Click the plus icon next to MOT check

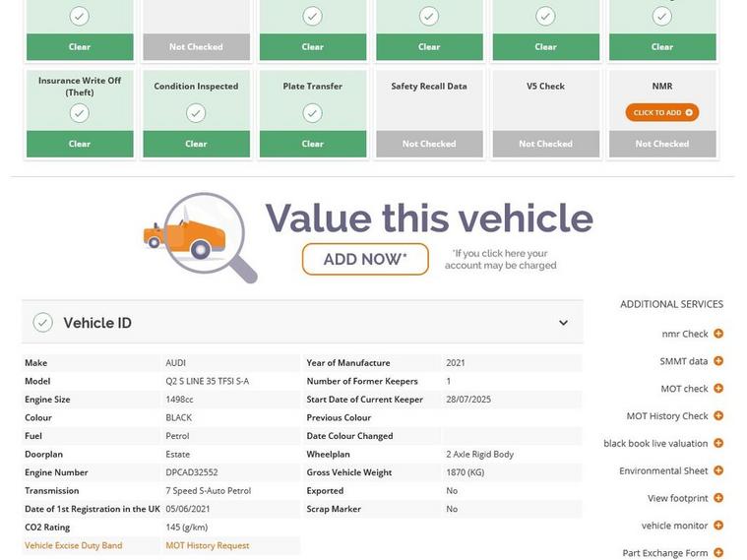point(718,389)
